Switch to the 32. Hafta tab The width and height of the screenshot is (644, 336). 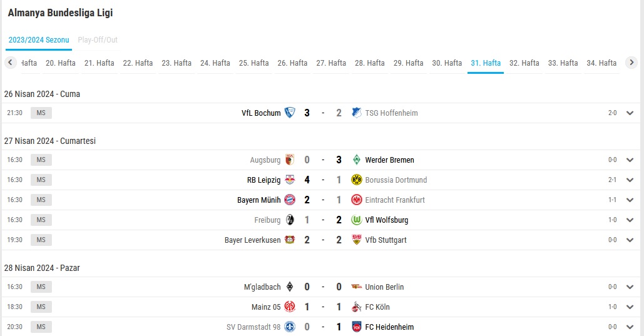(x=524, y=63)
